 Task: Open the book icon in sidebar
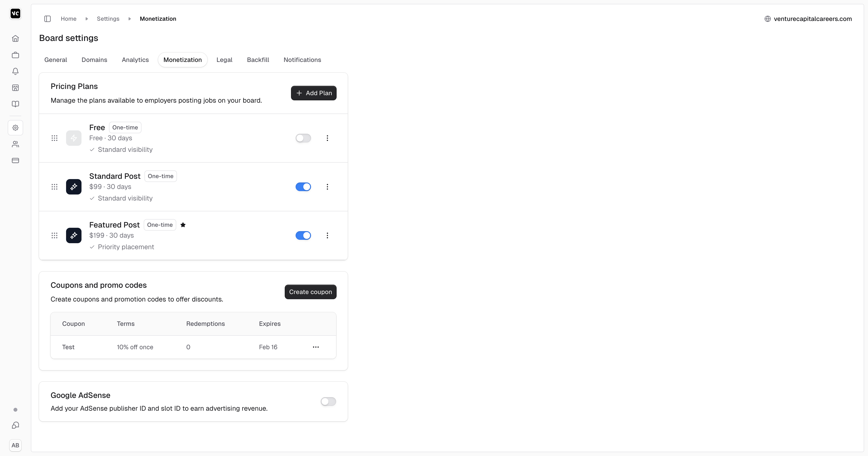pos(15,104)
